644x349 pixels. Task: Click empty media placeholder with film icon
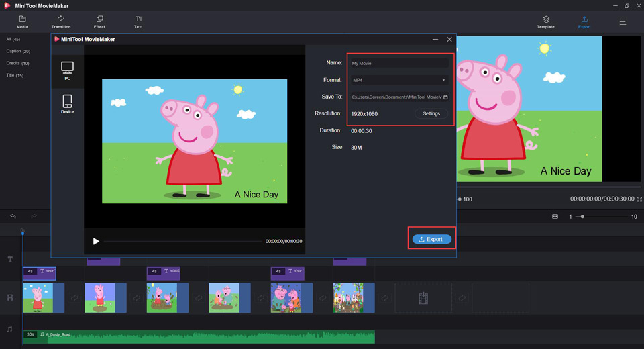click(423, 297)
